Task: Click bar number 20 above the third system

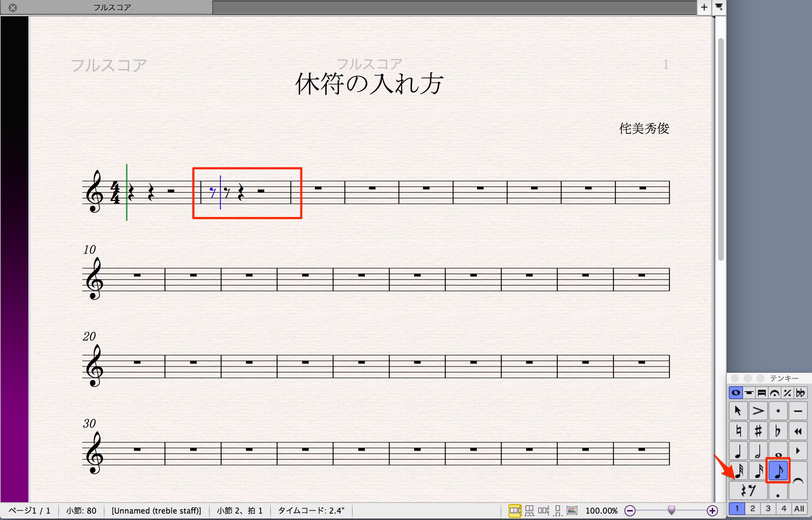Action: [90, 336]
